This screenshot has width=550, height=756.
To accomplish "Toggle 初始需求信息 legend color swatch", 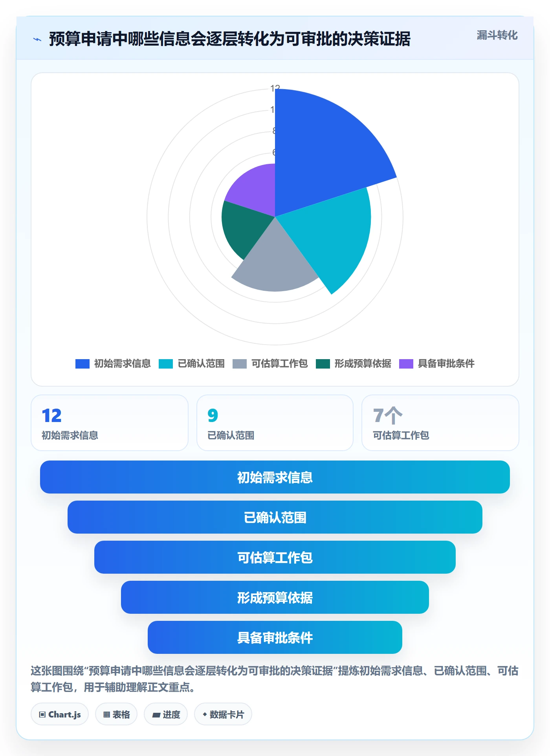I will point(82,364).
